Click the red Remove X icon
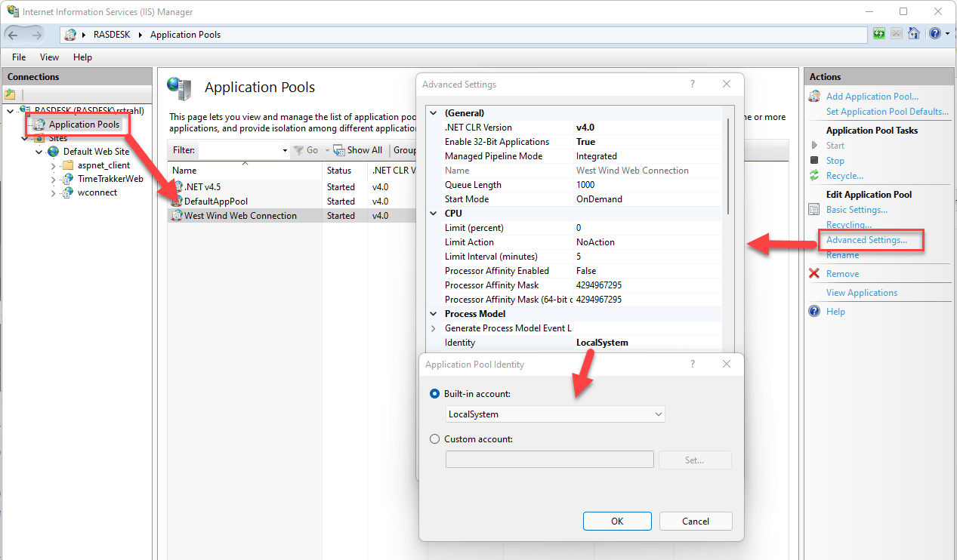This screenshot has width=957, height=560. tap(814, 274)
